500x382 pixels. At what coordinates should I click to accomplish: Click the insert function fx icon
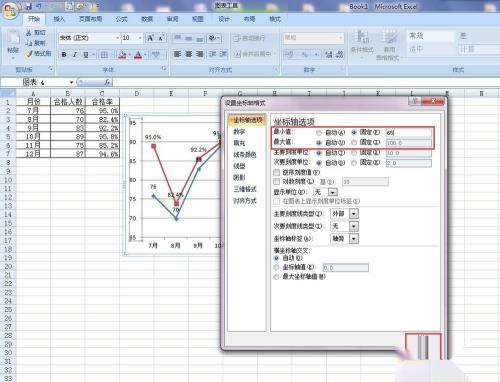(108, 82)
